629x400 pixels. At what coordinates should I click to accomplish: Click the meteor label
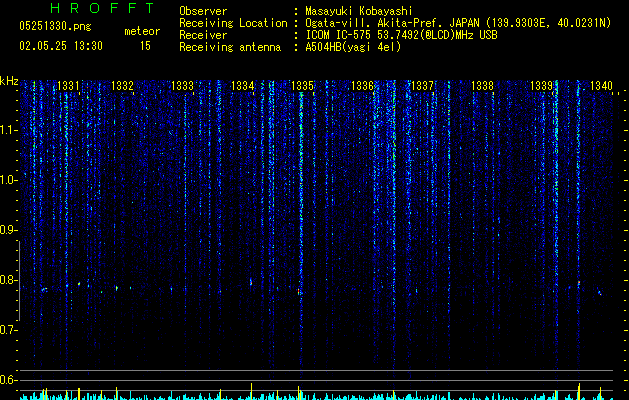(x=142, y=31)
